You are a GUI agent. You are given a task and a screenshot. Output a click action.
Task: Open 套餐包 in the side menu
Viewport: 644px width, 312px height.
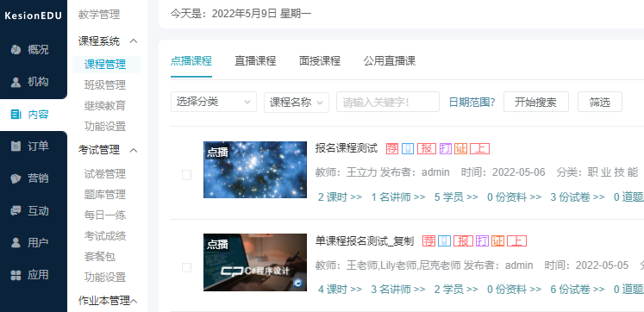tap(100, 257)
